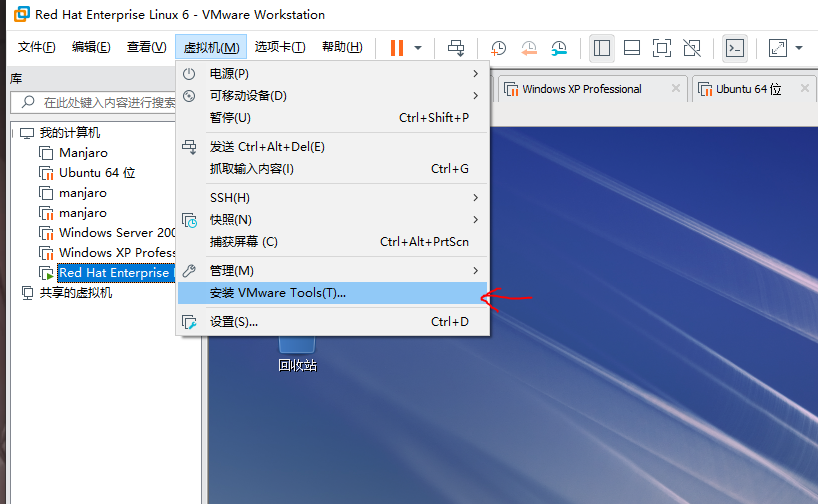The height and width of the screenshot is (504, 818).
Task: Click 安装 VMware Tools(T)... menu item
Action: click(333, 293)
